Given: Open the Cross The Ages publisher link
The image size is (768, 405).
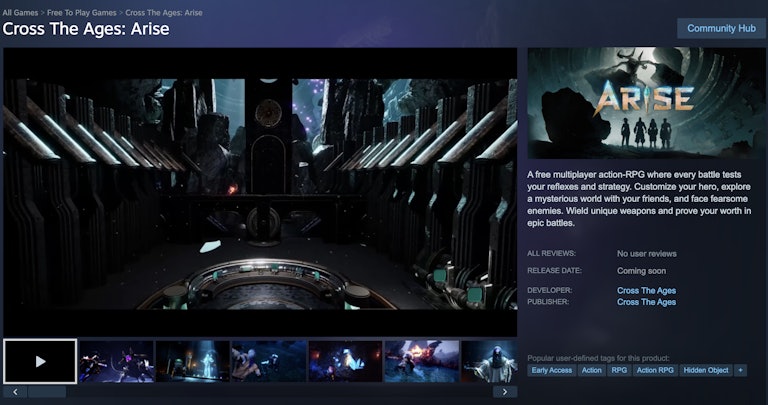Looking at the screenshot, I should coord(646,302).
